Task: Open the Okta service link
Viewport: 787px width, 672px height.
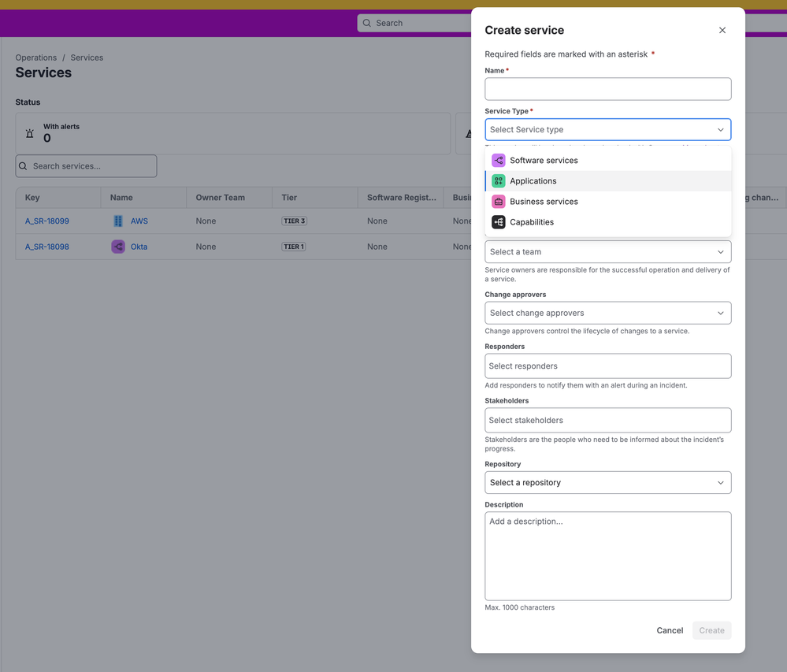Action: (x=139, y=247)
